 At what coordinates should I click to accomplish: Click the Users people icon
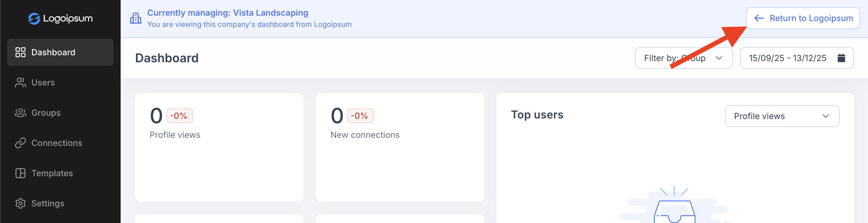tap(21, 83)
